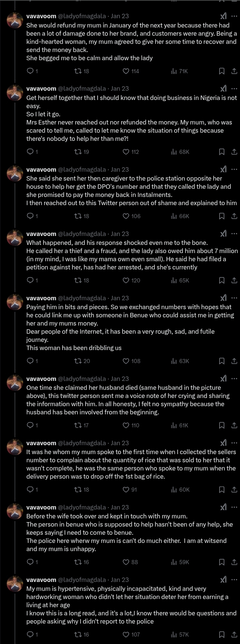Open Jan 23 timestamp on rice quantity tweet
Image resolution: width=240 pixels, height=644 pixels.
click(x=120, y=443)
